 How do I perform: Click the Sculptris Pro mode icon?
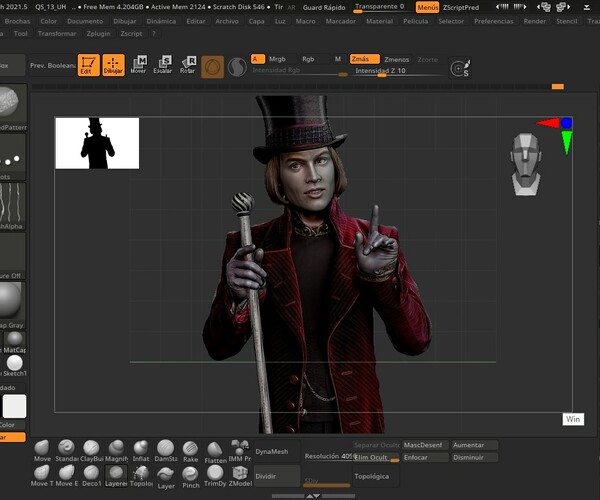point(237,67)
